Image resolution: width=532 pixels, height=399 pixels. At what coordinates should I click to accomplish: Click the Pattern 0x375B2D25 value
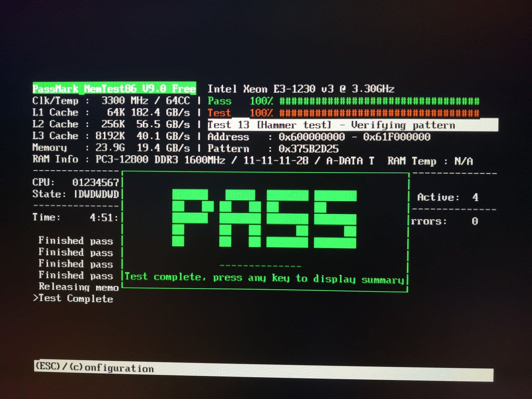(x=309, y=149)
